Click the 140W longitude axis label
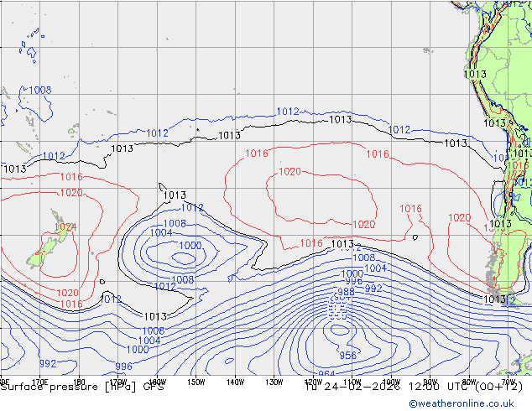The height and width of the screenshot is (411, 532). [x=235, y=382]
